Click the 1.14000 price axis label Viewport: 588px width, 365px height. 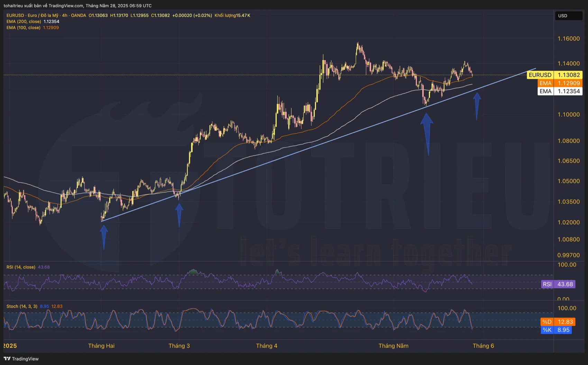(569, 63)
